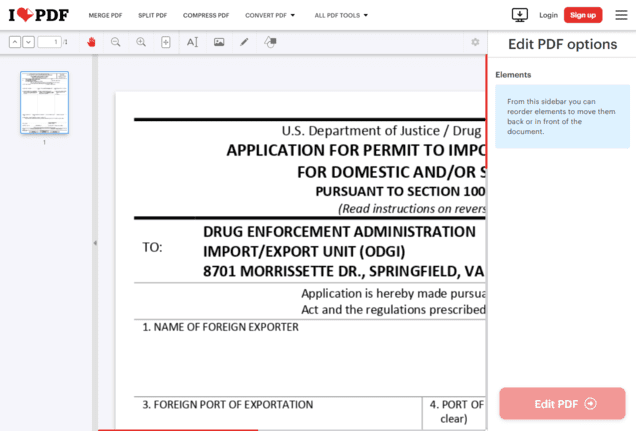Screen dimensions: 636x431
Task: Click the fit page icon
Action: (x=165, y=42)
